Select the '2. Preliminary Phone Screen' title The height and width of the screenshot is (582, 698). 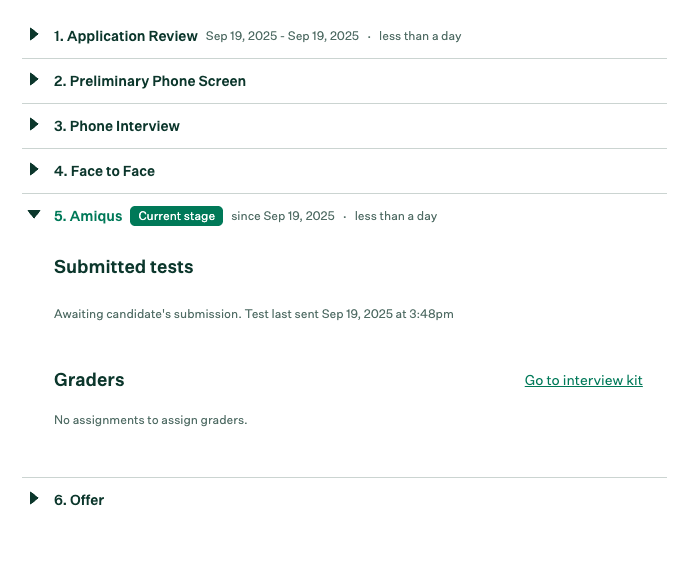(x=150, y=81)
